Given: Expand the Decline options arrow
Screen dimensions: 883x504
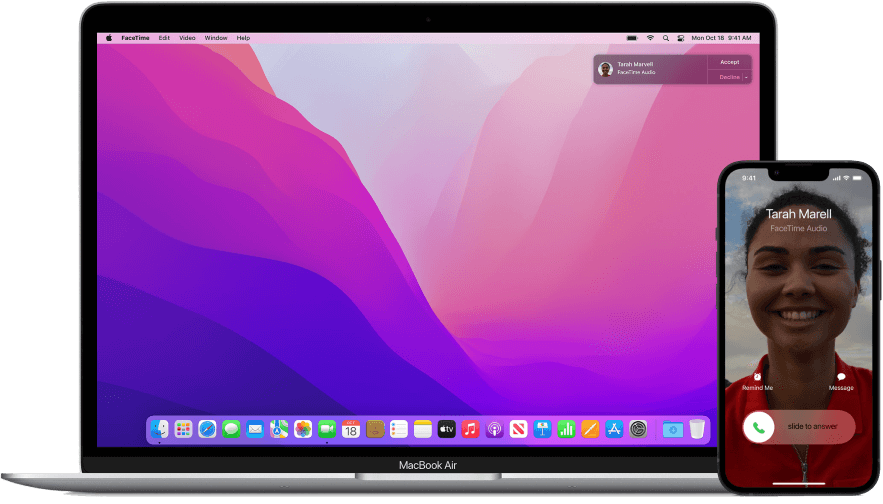Looking at the screenshot, I should click(746, 77).
